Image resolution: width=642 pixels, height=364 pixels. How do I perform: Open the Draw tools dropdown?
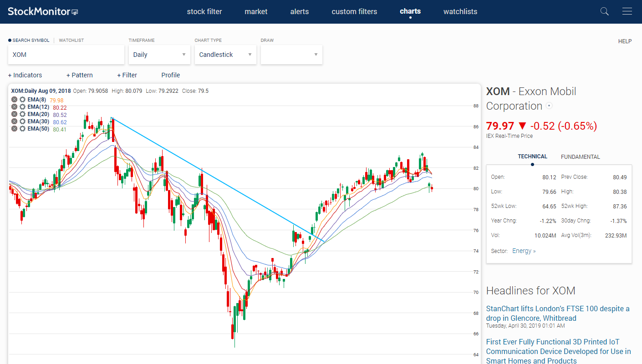291,55
